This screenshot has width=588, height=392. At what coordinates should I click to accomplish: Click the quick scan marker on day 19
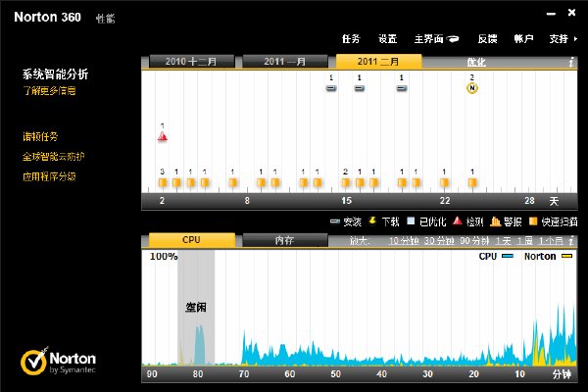[402, 182]
